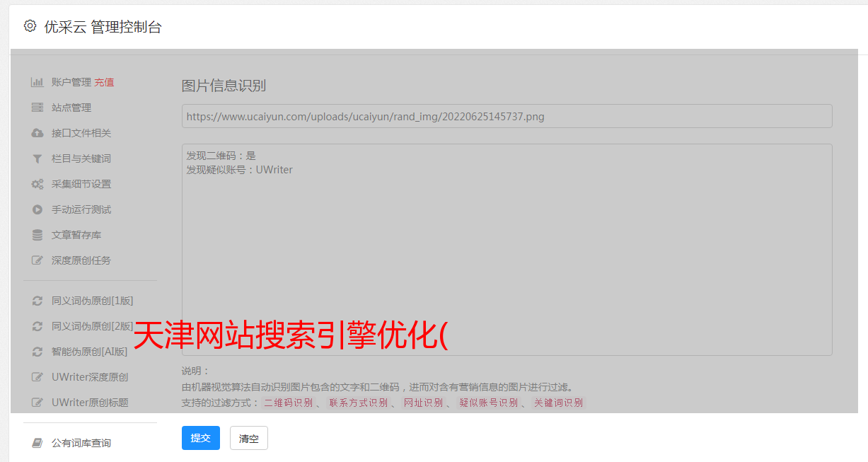This screenshot has width=868, height=462.
Task: Open 同义词伪原创[1版] tool
Action: [93, 301]
